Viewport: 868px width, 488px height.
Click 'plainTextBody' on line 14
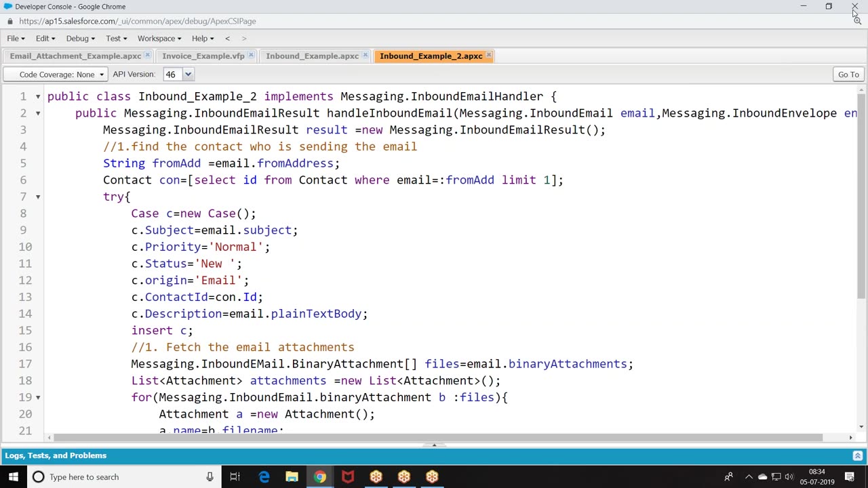pos(316,314)
